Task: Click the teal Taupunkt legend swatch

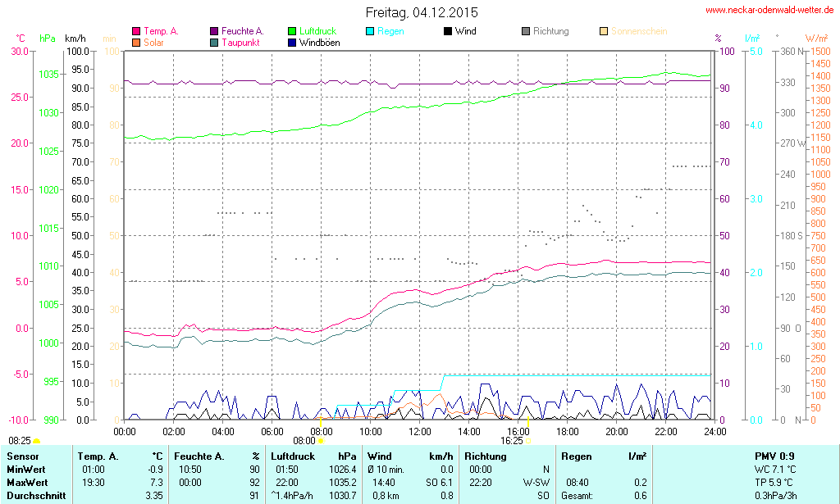Action: tap(214, 42)
